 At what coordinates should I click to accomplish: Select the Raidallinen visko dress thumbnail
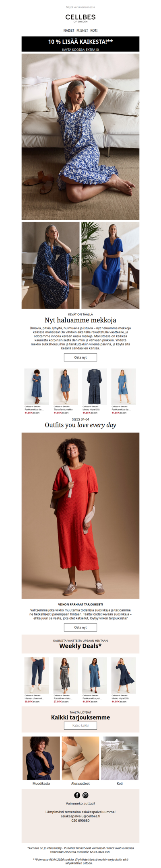coord(66,675)
